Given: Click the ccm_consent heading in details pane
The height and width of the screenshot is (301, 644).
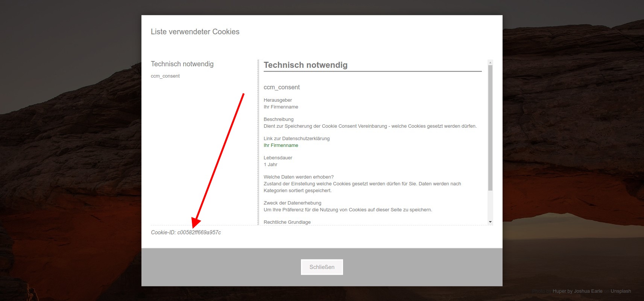Looking at the screenshot, I should click(281, 87).
